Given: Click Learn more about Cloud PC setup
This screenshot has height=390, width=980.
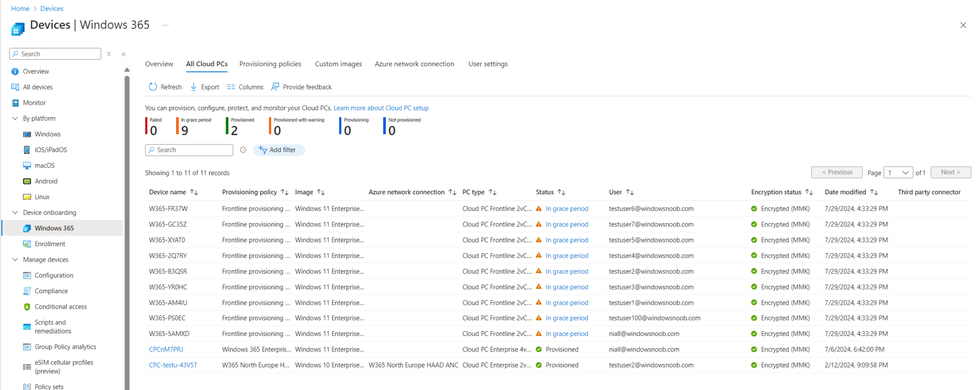Looking at the screenshot, I should 381,108.
